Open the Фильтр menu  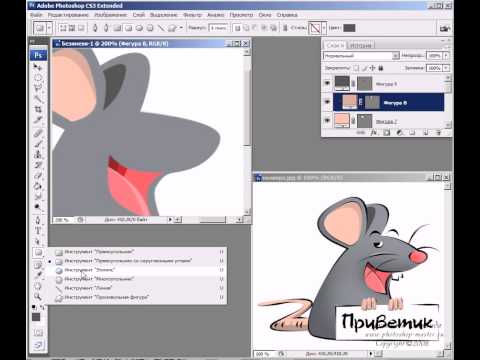pyautogui.click(x=193, y=15)
